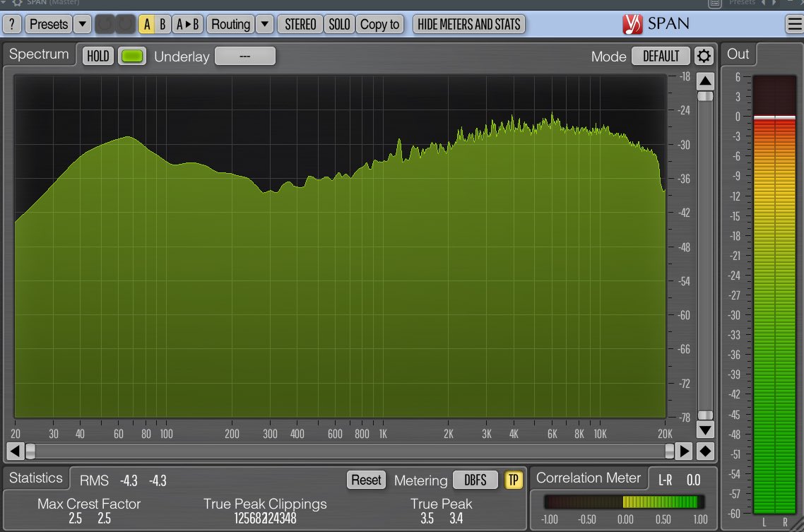
Task: Open the Underlay selector
Action: coord(244,56)
